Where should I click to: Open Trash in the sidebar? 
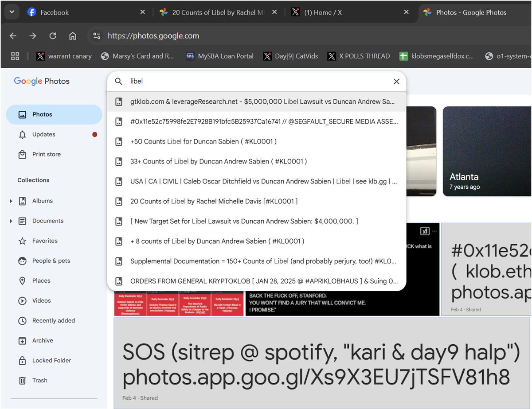(x=54, y=380)
